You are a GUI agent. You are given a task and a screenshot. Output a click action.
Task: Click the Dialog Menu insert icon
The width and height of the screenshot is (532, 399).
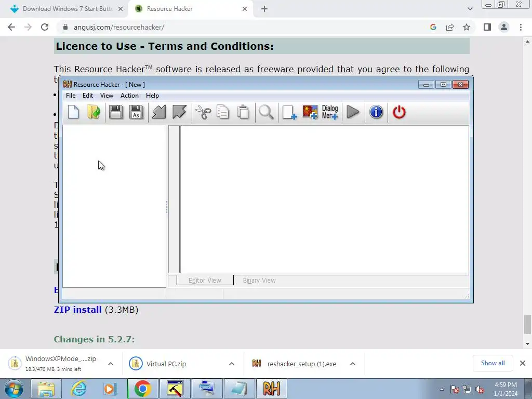330,112
